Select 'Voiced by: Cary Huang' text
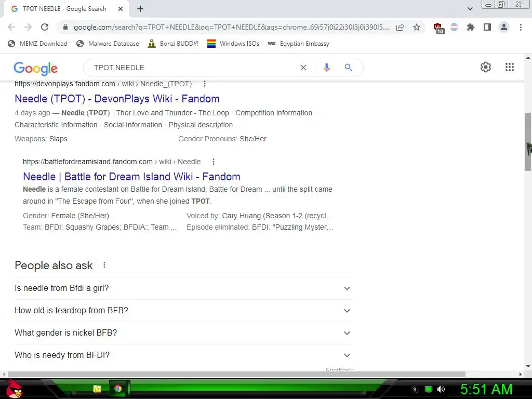 [x=223, y=216]
